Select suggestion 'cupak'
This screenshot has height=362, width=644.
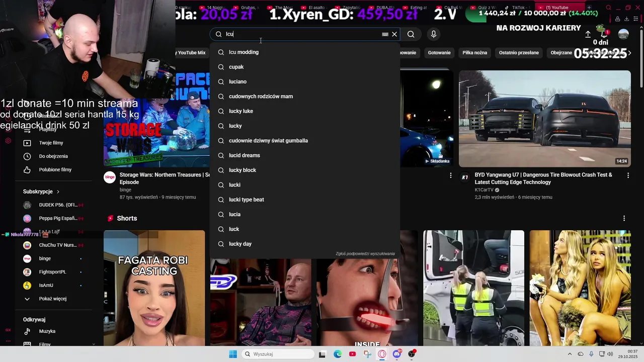pyautogui.click(x=305, y=67)
